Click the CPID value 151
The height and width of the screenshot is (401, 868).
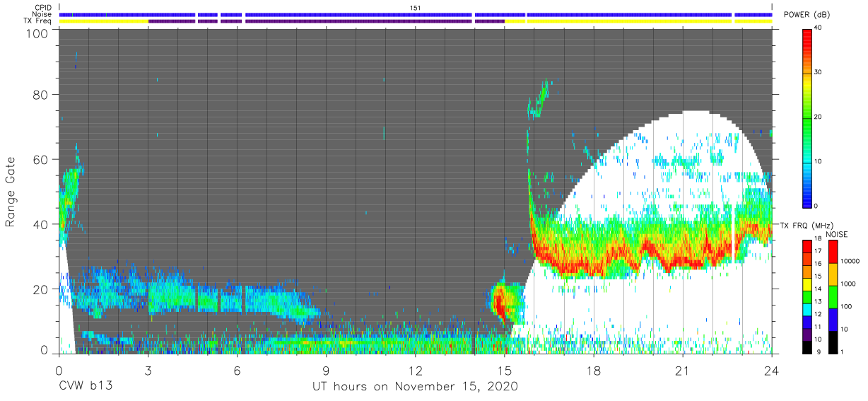click(416, 7)
